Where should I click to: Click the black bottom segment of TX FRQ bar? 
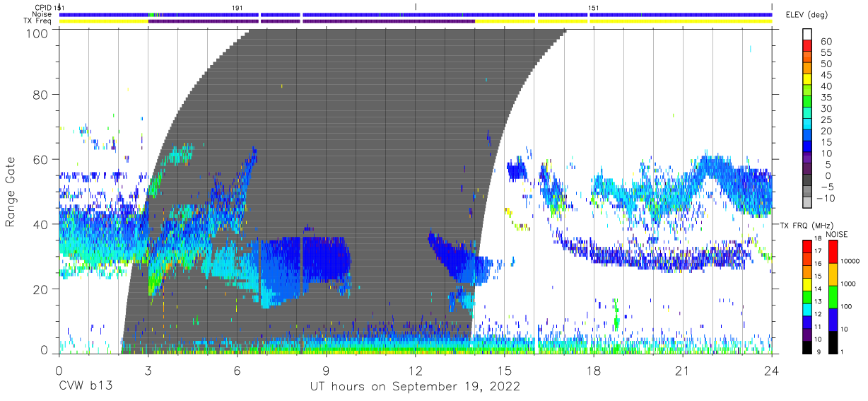pyautogui.click(x=807, y=347)
